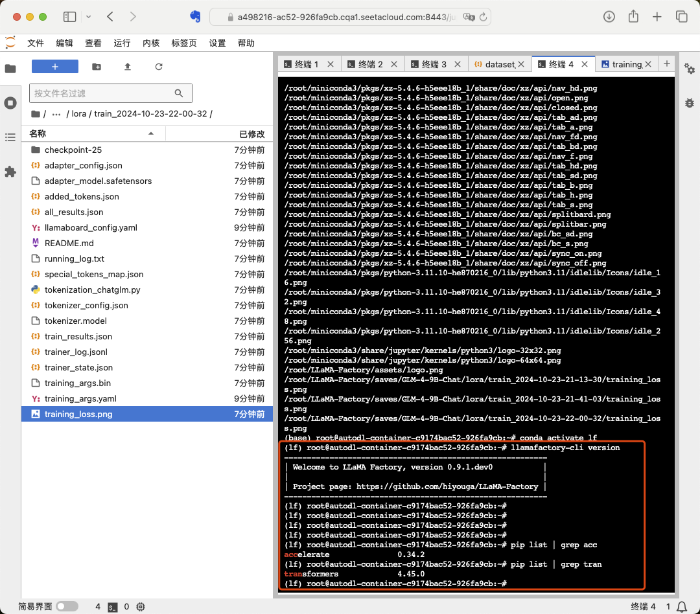The image size is (700, 614).
Task: Refresh the file browser list
Action: [x=159, y=67]
